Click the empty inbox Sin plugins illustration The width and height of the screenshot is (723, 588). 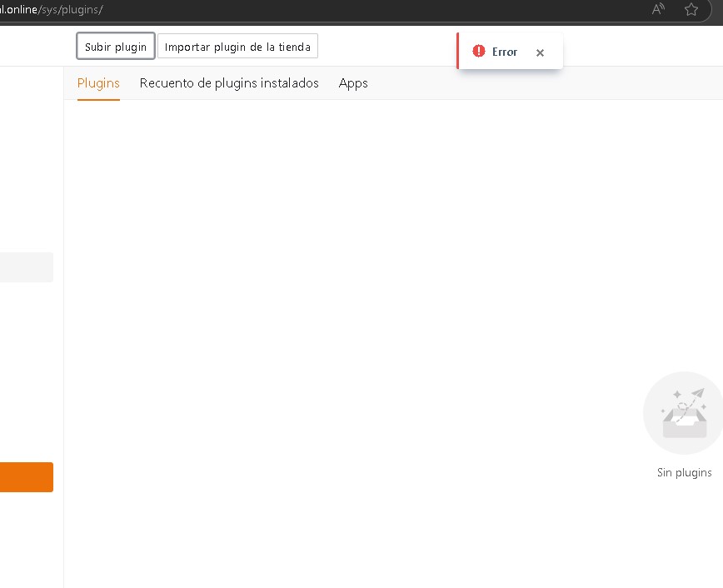pos(683,413)
